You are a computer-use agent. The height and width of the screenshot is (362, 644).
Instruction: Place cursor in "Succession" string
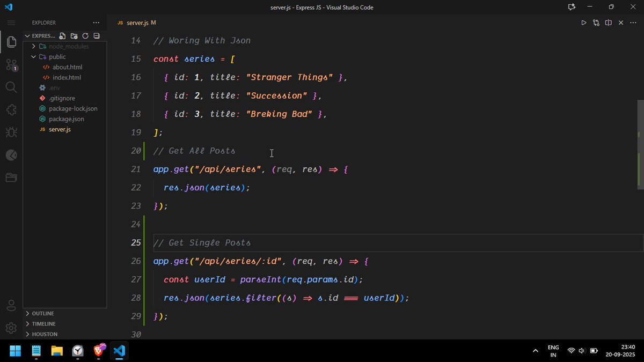click(x=276, y=95)
